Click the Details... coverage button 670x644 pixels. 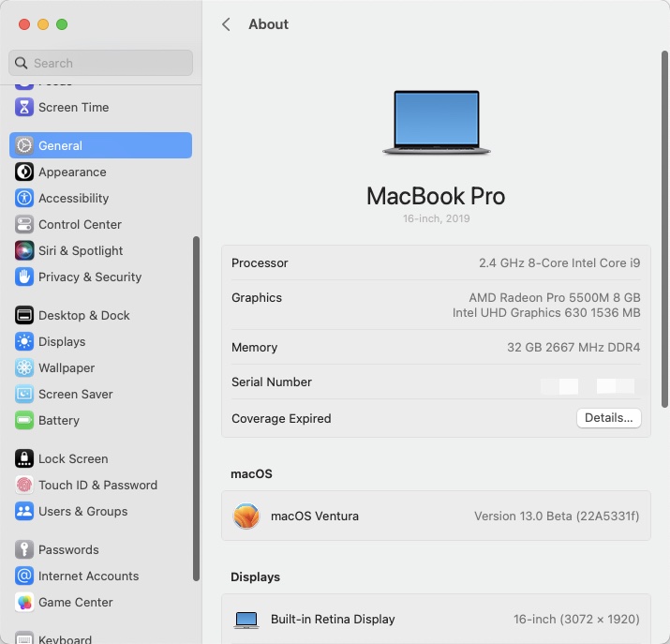pyautogui.click(x=608, y=418)
